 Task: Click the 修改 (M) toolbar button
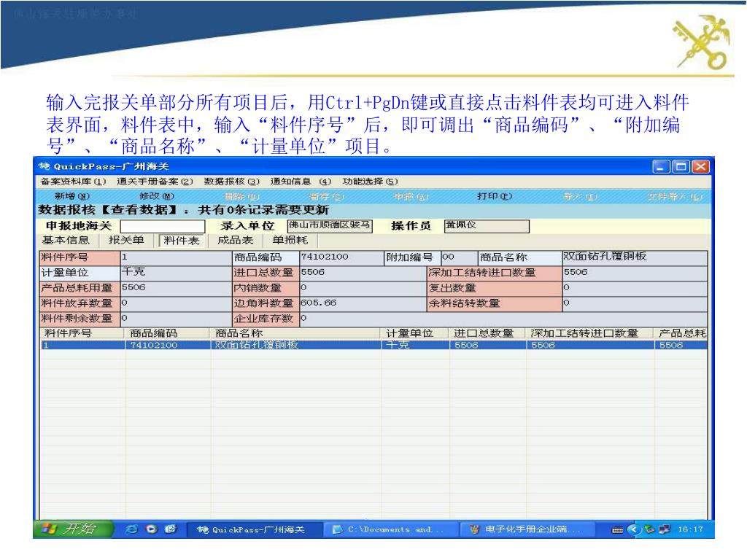tap(157, 196)
